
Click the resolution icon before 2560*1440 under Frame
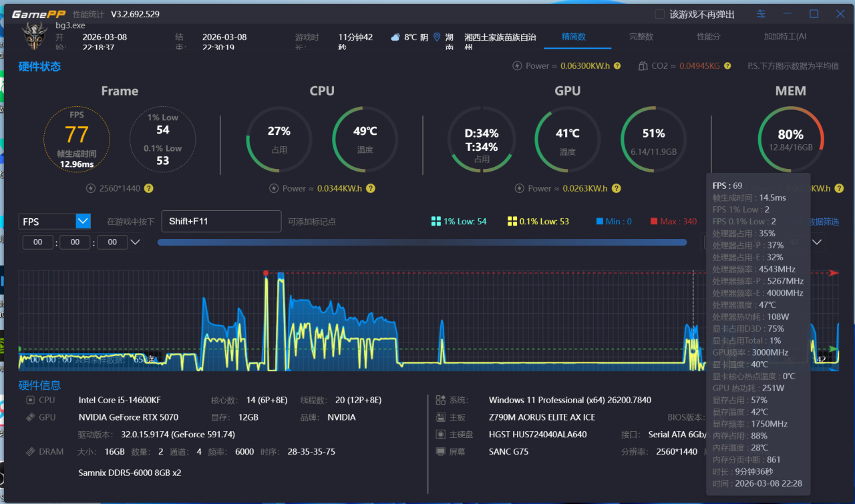coord(91,188)
